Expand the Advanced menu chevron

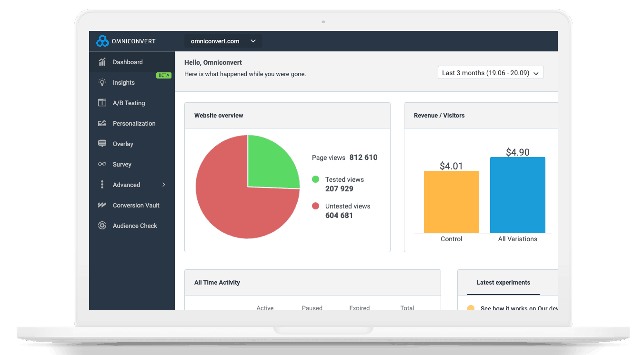click(163, 185)
